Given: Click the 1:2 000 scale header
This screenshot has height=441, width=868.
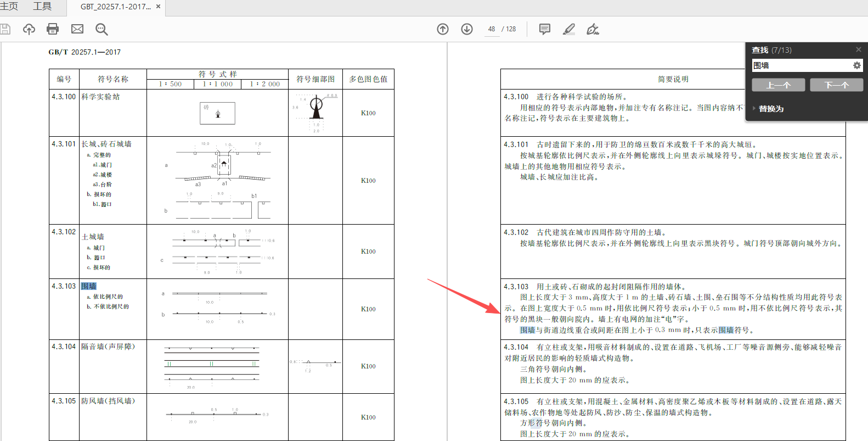Looking at the screenshot, I should coord(264,84).
